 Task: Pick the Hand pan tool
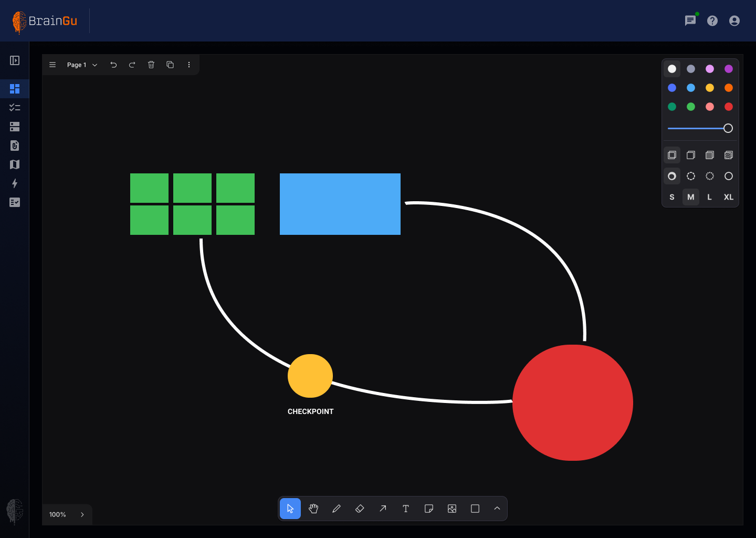click(313, 509)
